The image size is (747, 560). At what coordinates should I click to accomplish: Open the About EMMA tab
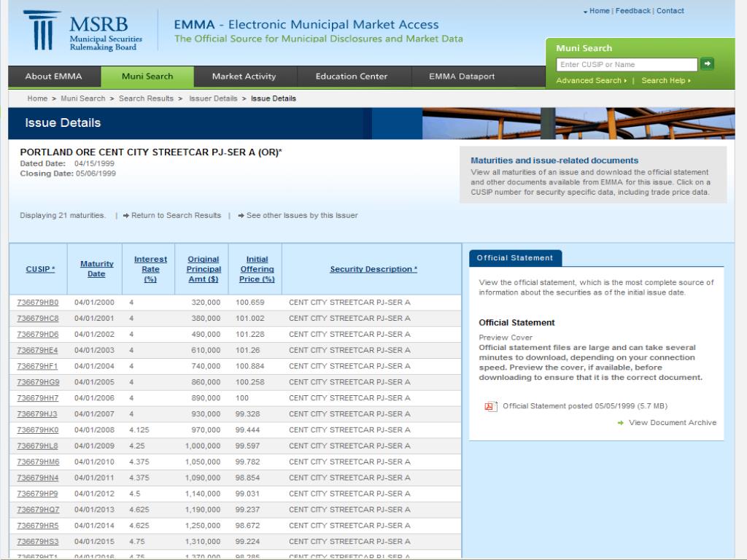pyautogui.click(x=54, y=76)
